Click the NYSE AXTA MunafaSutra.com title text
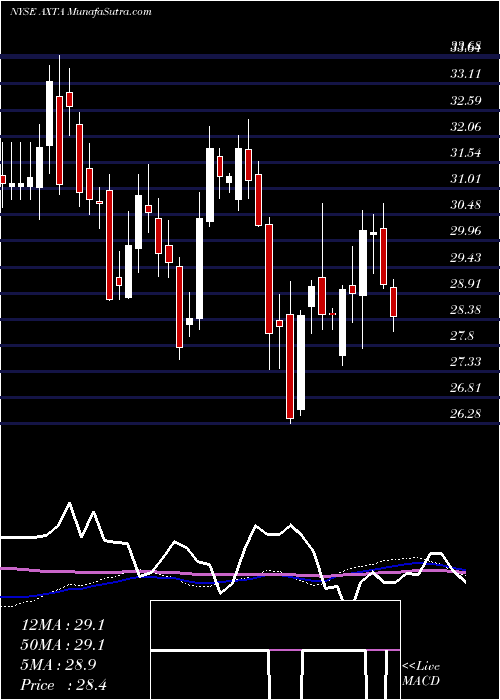Image resolution: width=500 pixels, height=700 pixels. pyautogui.click(x=81, y=12)
